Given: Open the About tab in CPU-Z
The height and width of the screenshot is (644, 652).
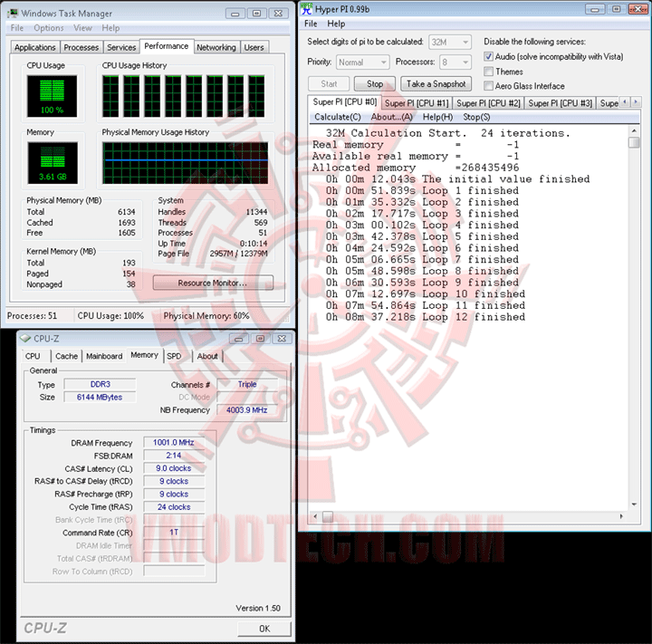Looking at the screenshot, I should click(x=207, y=357).
